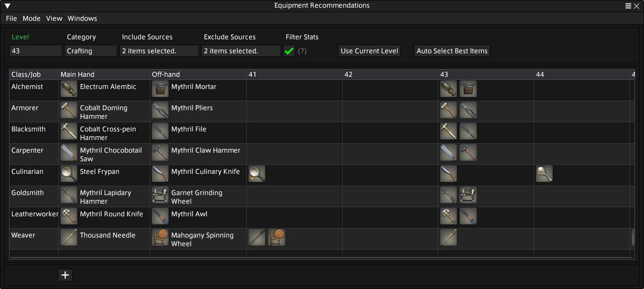Select the Mythril Round Knife icon for Leatherworker
The image size is (644, 289).
(x=68, y=216)
